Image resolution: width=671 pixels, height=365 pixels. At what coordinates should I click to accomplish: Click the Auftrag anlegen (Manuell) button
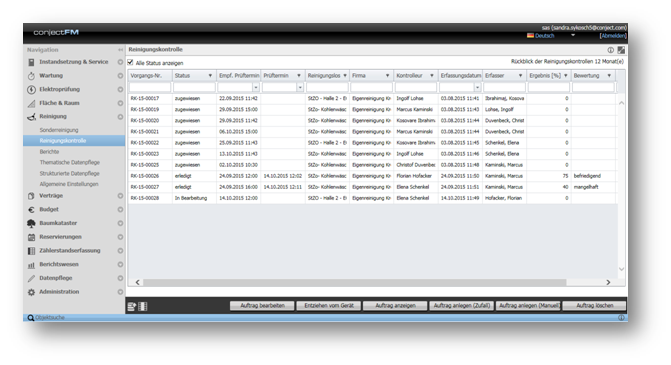point(528,306)
